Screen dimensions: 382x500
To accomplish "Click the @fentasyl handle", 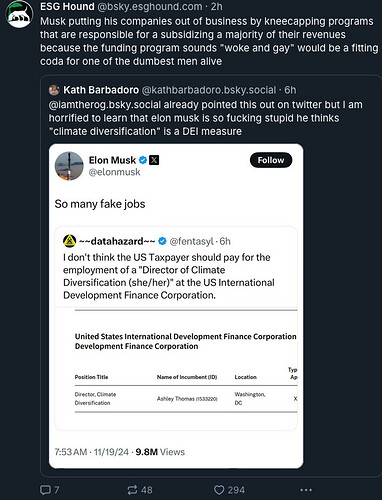I will (191, 241).
